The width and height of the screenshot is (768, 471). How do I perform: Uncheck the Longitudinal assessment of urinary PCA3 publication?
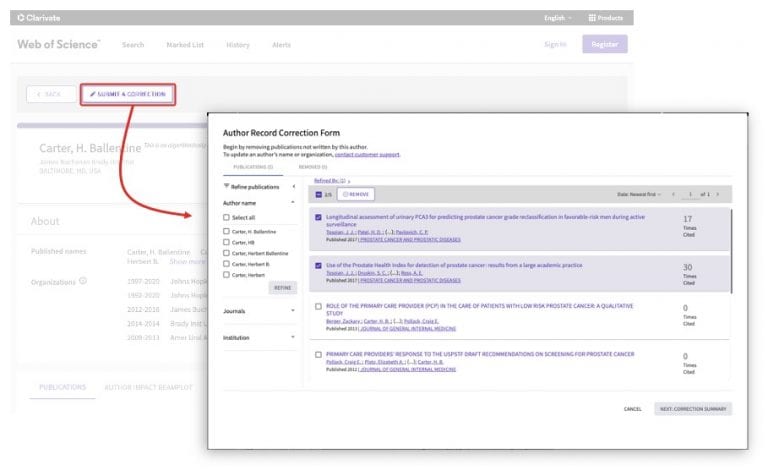coord(318,217)
